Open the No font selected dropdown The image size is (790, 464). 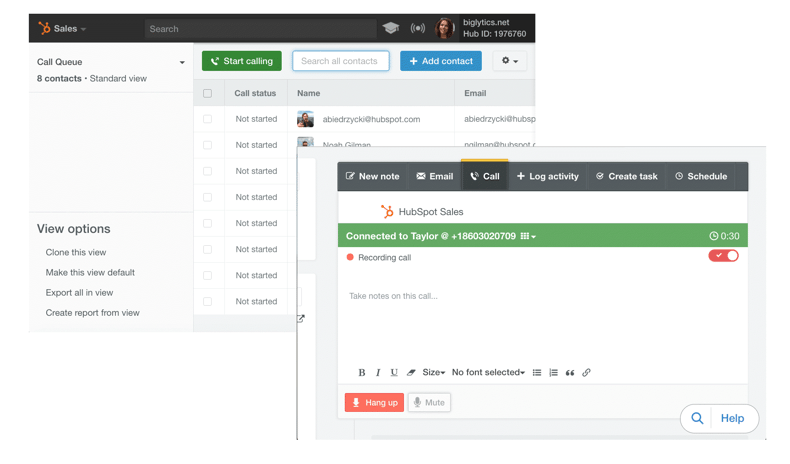(x=488, y=372)
